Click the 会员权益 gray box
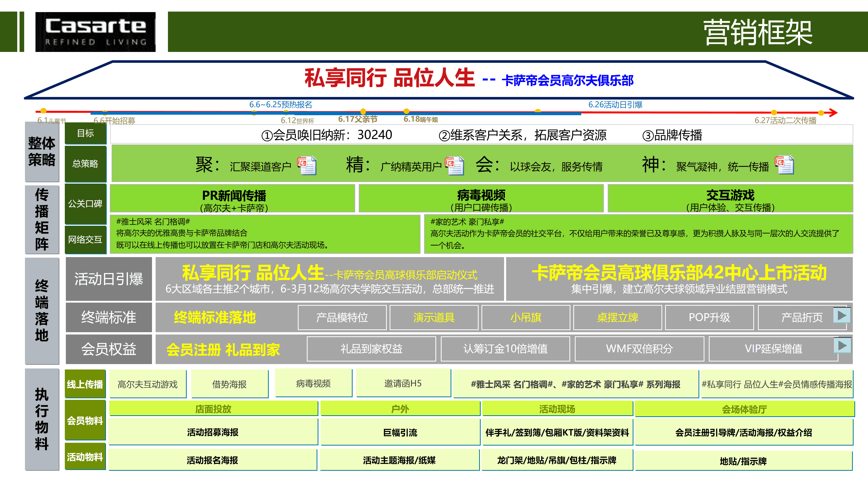 (109, 349)
